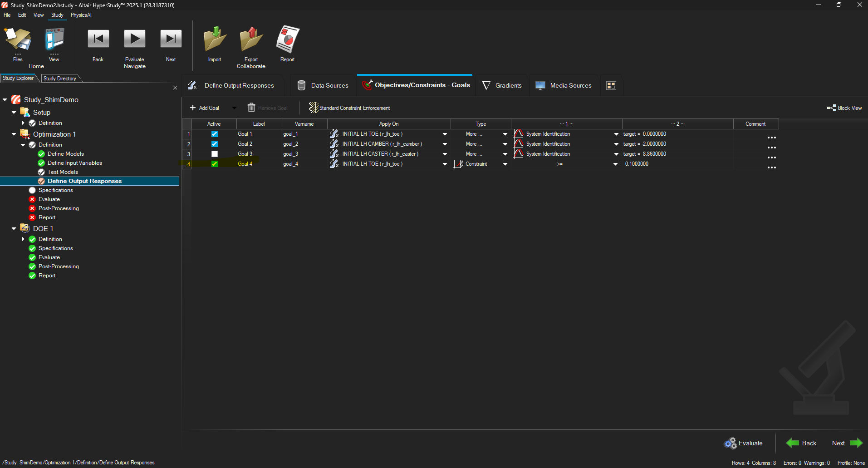Collapse the DOE 1 node

(x=14, y=228)
